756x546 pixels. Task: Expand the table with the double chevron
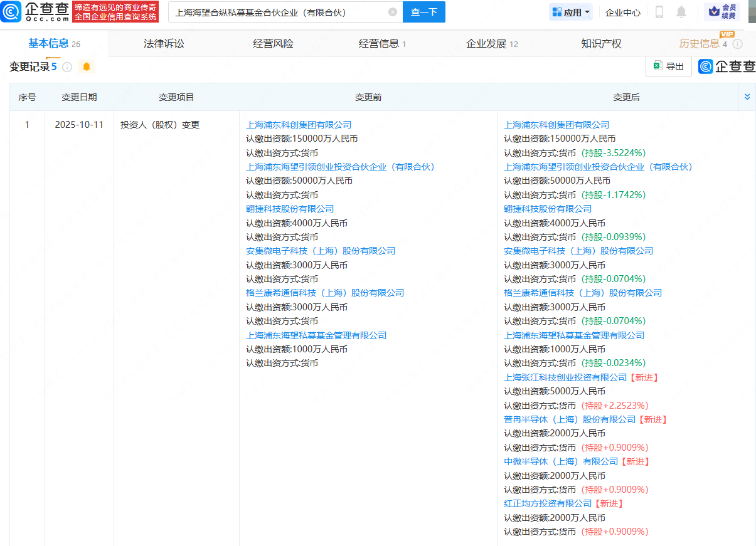(747, 97)
